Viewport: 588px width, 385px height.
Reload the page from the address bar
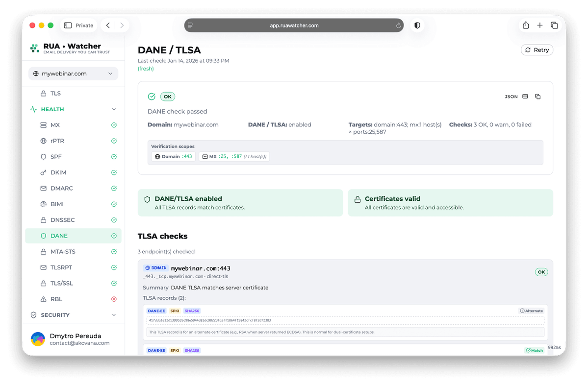[398, 25]
